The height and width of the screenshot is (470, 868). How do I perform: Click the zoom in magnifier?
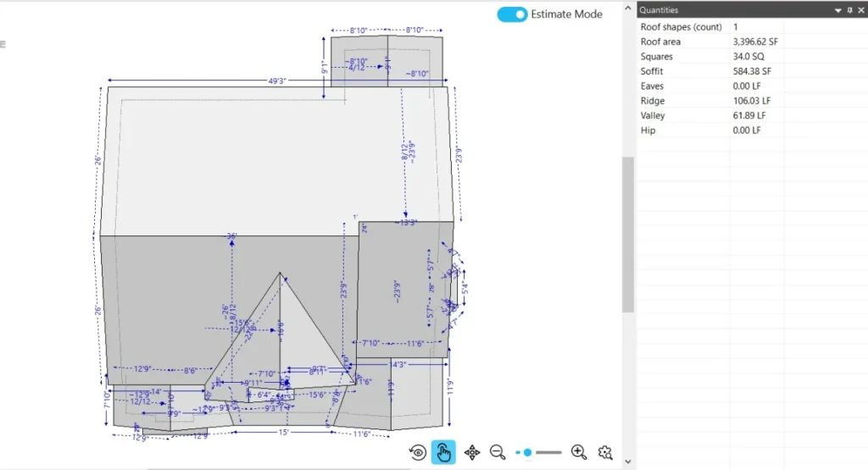[579, 453]
